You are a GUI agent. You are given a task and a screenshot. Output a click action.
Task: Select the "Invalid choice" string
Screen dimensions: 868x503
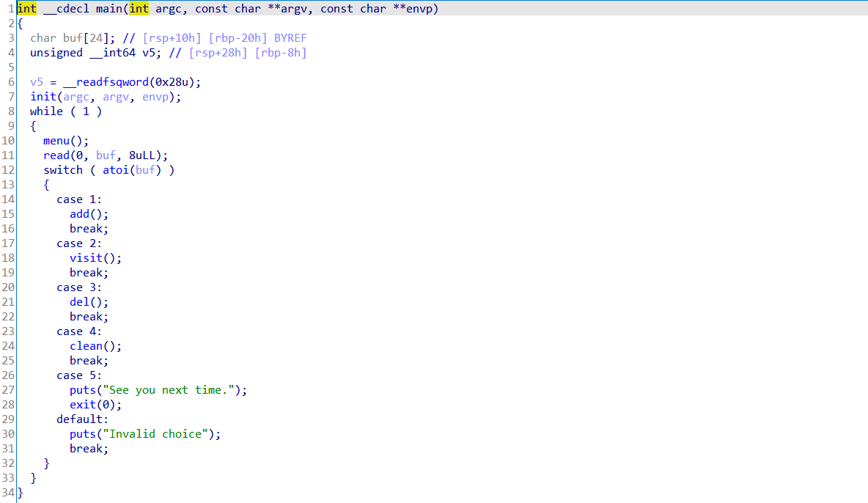click(155, 434)
